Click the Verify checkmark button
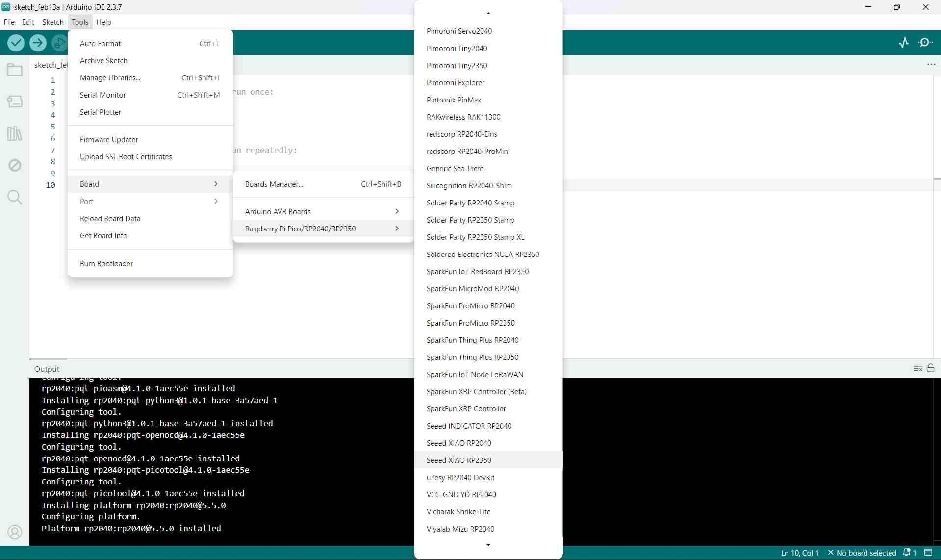The height and width of the screenshot is (560, 941). coord(16,43)
